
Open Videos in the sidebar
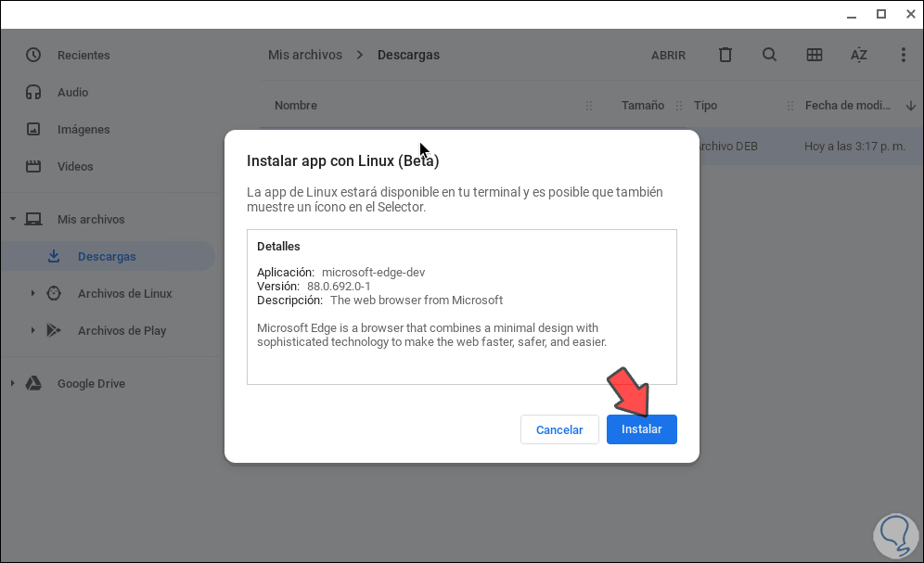[75, 167]
